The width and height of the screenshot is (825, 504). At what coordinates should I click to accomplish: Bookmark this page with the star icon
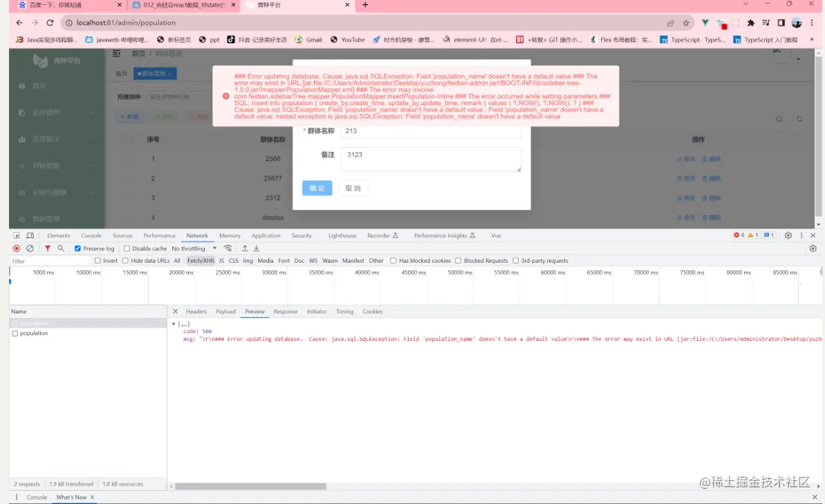coord(686,23)
